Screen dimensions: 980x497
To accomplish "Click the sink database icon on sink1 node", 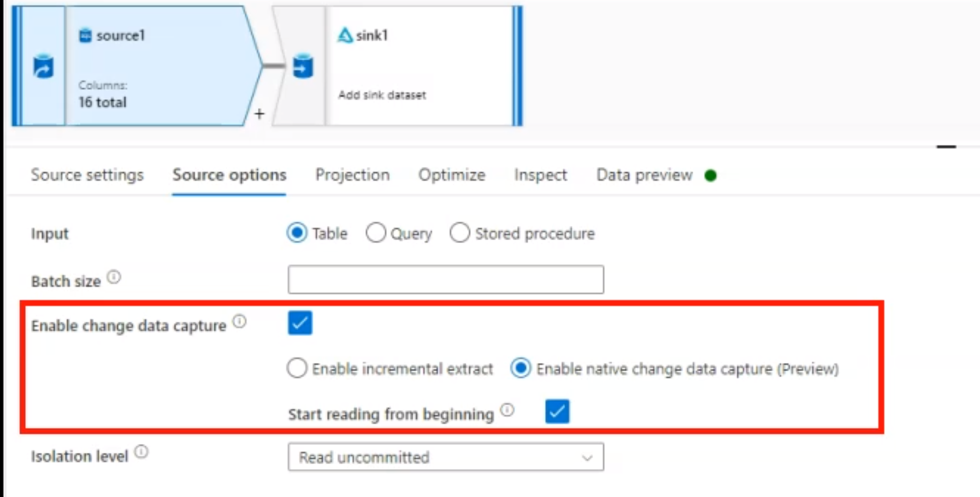I will (303, 67).
